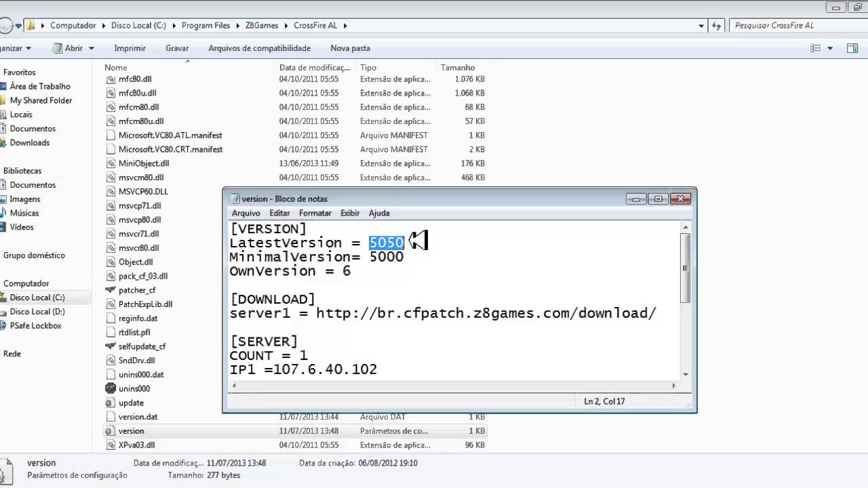The image size is (868, 488).
Task: Select Disco Local (C:) in navigation pane
Action: pyautogui.click(x=37, y=298)
